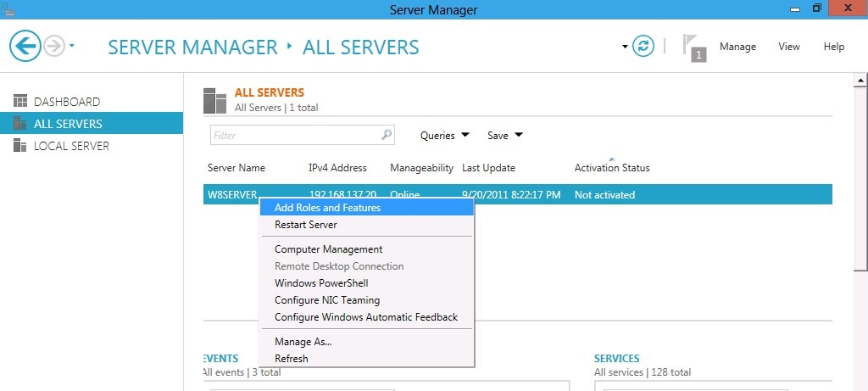Select All Servers in sidebar
Image resolution: width=868 pixels, height=391 pixels.
click(x=92, y=124)
